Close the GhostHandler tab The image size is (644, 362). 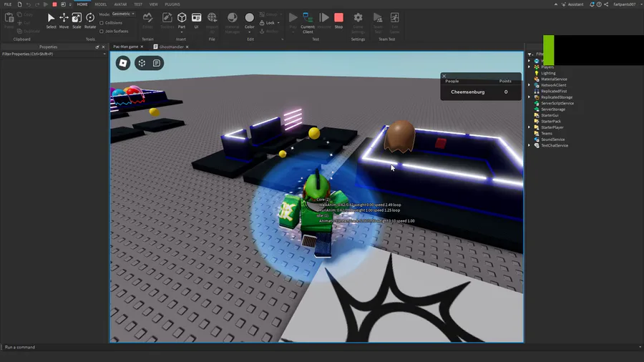[187, 47]
